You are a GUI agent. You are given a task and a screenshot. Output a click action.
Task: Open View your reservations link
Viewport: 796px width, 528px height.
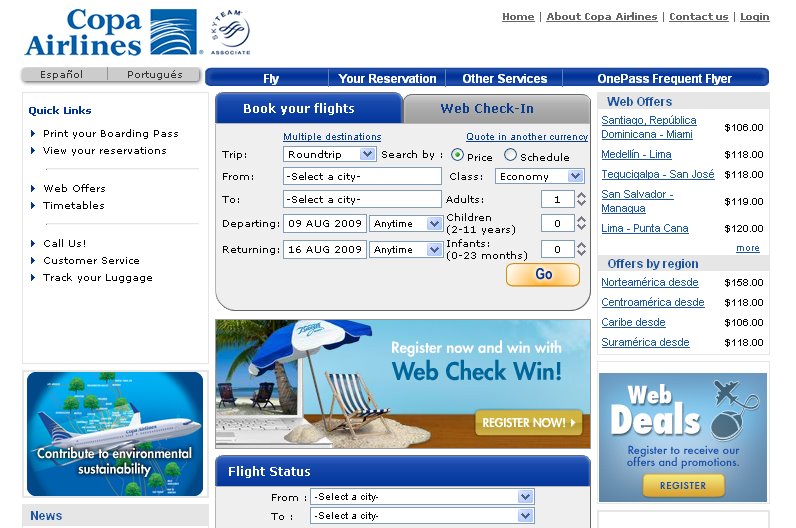105,151
